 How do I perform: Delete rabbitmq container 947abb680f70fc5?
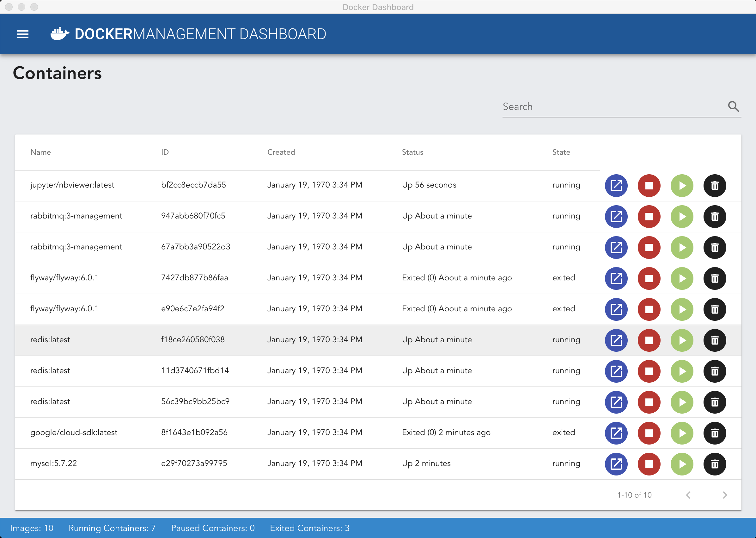(x=715, y=216)
